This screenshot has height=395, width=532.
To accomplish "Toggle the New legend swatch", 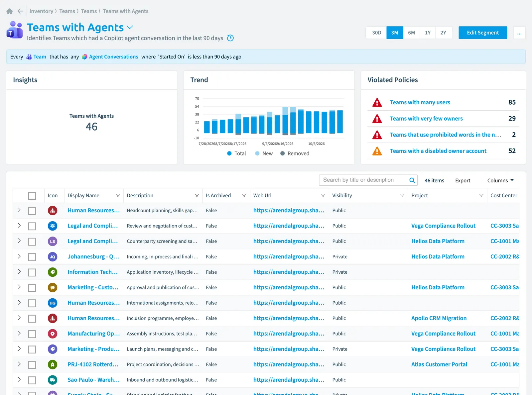I will click(x=257, y=153).
